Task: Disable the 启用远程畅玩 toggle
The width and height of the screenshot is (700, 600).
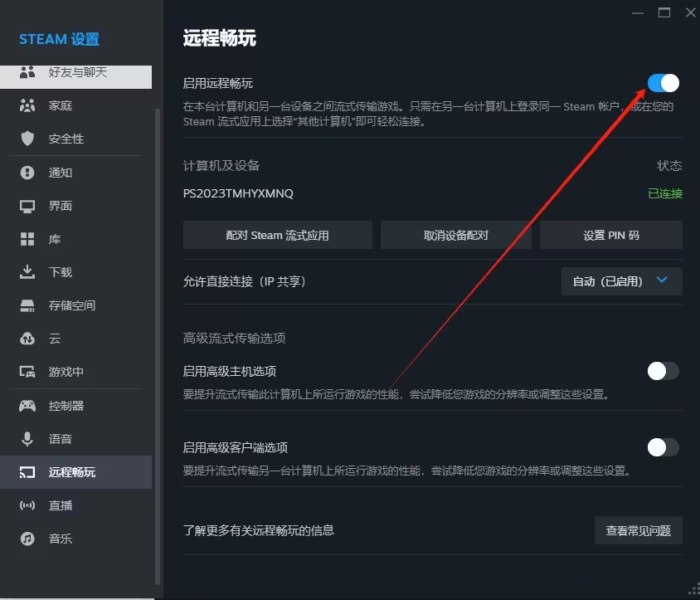Action: point(664,83)
